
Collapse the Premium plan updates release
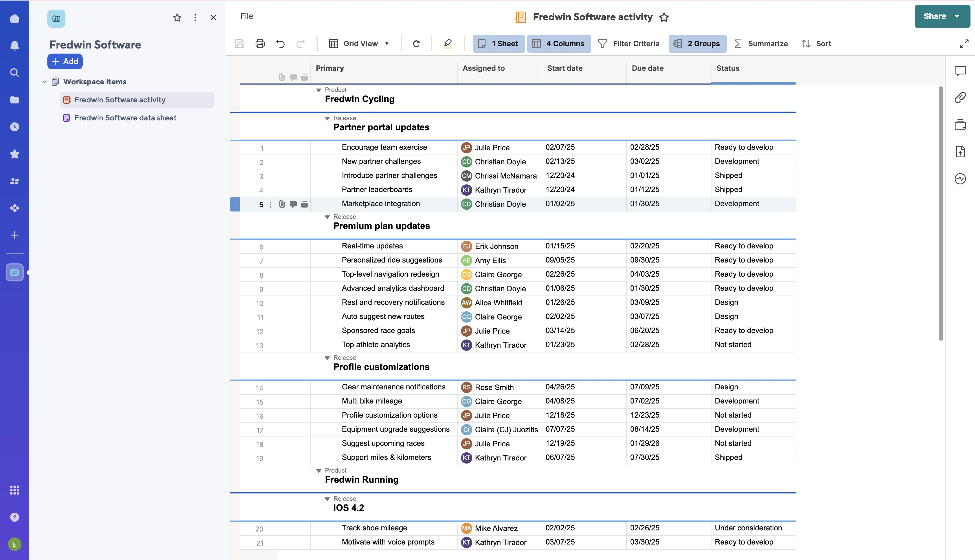coord(327,217)
